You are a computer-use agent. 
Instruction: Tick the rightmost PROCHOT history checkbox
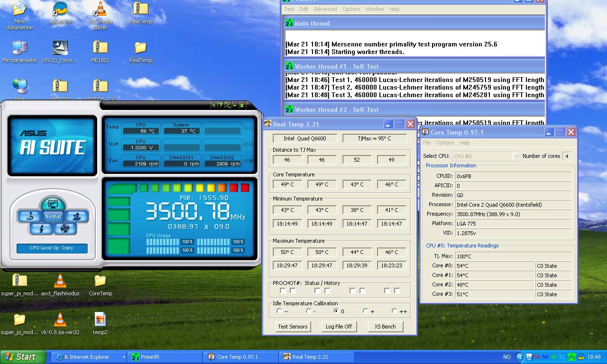coord(397,291)
